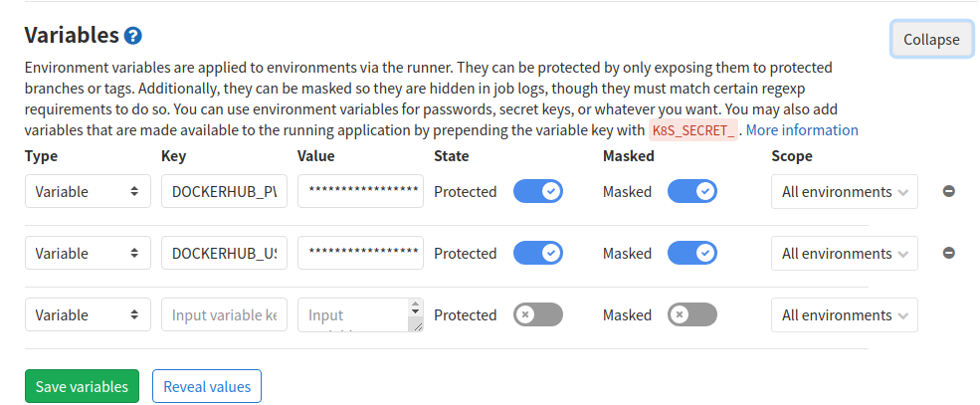Open Type dropdown in the empty row
This screenshot has height=405, width=980.
[88, 314]
